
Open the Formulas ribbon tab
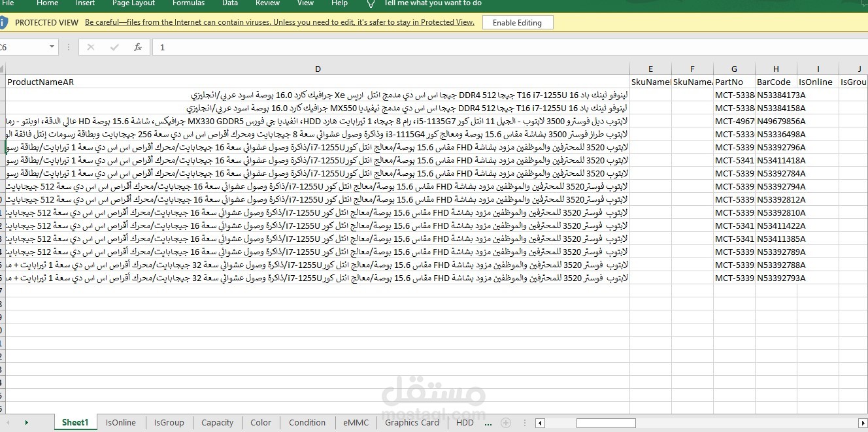188,3
